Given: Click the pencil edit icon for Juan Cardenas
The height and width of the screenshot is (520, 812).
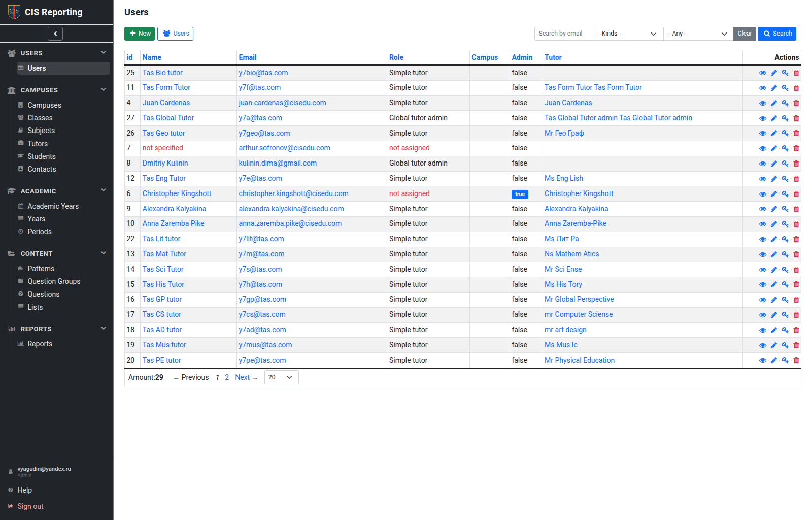Looking at the screenshot, I should pyautogui.click(x=773, y=103).
